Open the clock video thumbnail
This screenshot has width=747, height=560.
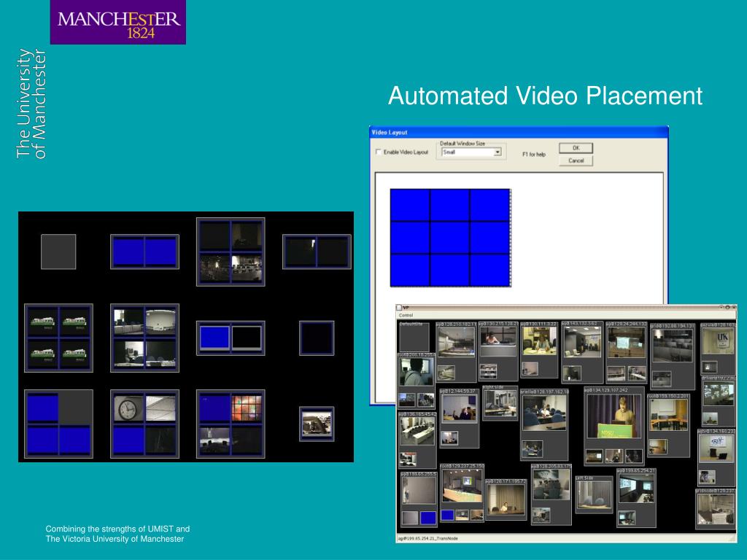pyautogui.click(x=128, y=408)
